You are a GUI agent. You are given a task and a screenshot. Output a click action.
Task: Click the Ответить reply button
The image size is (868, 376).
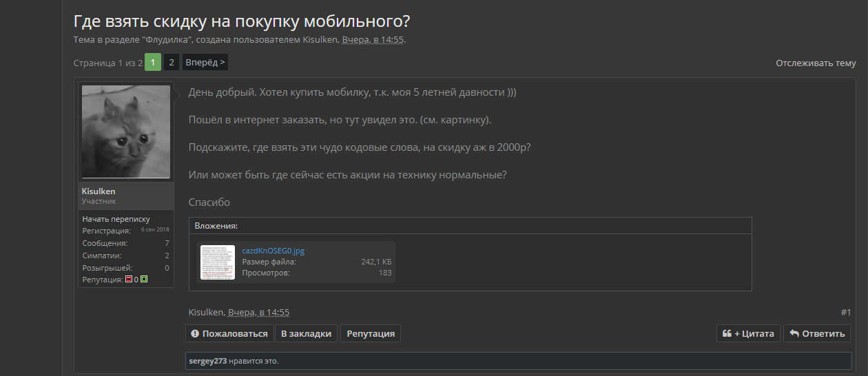click(817, 333)
